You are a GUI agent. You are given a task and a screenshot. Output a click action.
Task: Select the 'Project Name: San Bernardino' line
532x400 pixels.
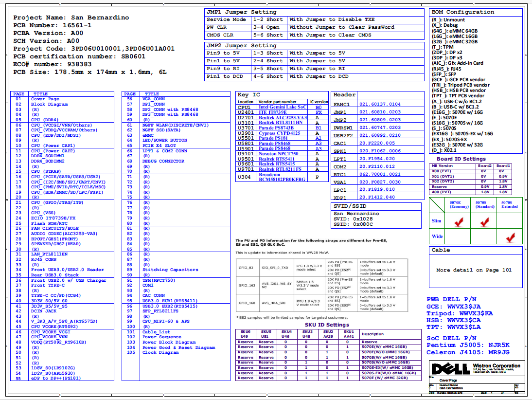[x=71, y=18]
